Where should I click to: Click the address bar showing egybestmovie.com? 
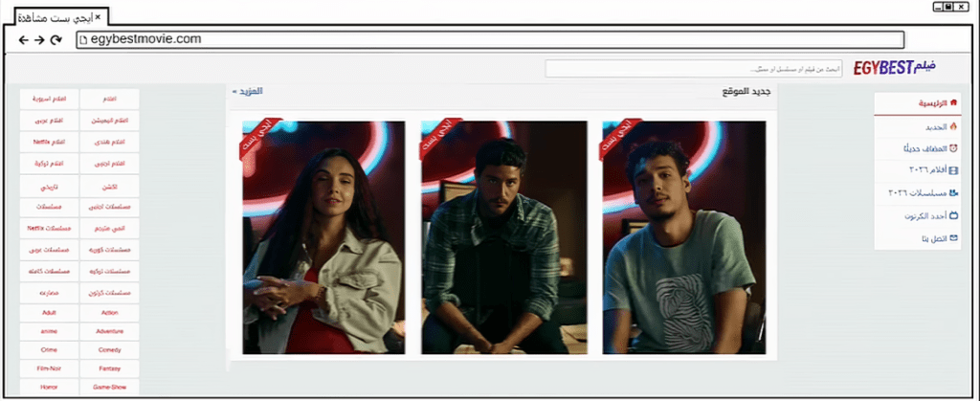click(488, 39)
